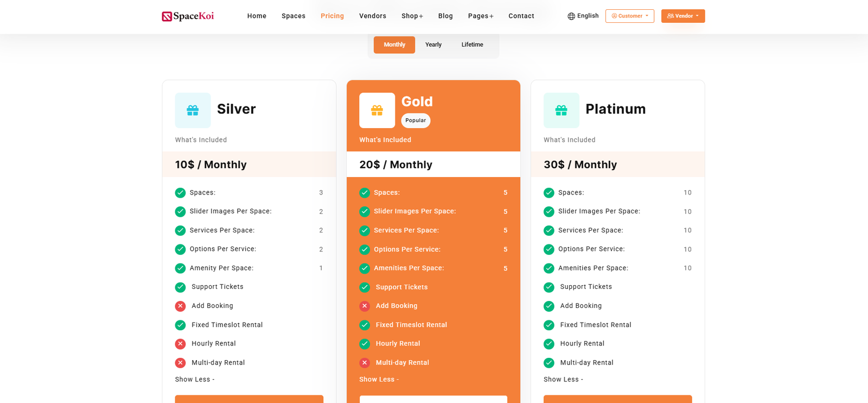The image size is (868, 403).
Task: Open the Customer dropdown
Action: click(629, 16)
